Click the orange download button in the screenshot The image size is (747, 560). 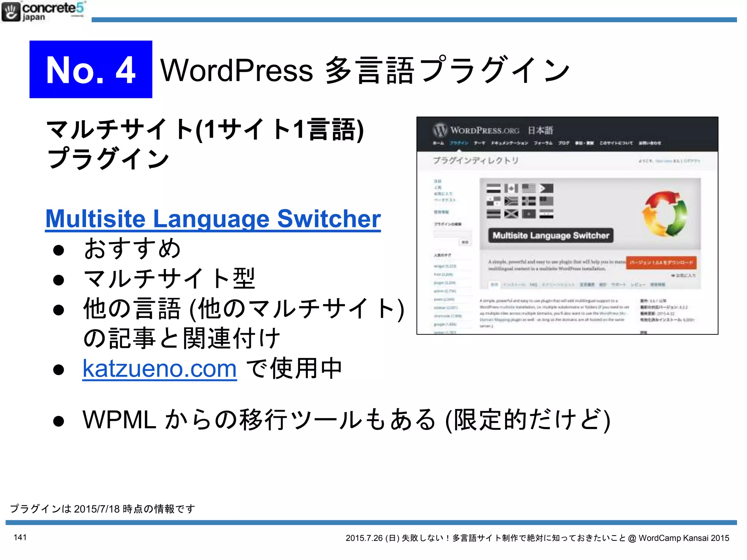[661, 262]
